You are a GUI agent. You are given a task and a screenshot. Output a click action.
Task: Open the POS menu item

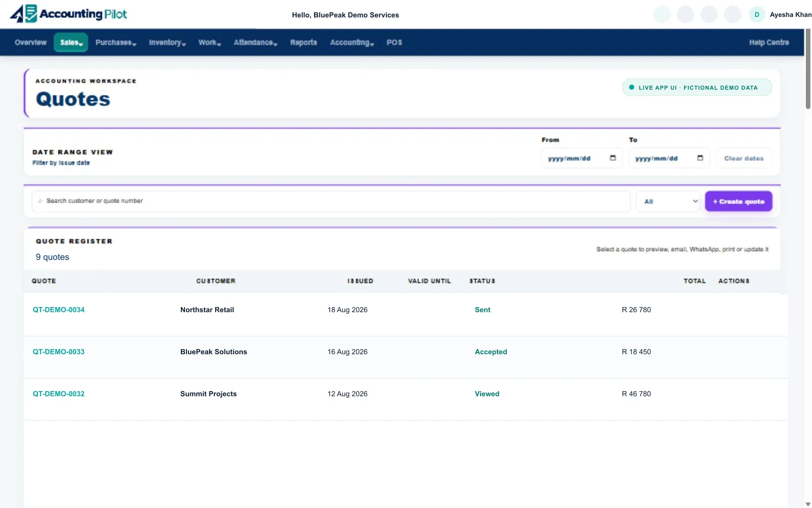394,43
